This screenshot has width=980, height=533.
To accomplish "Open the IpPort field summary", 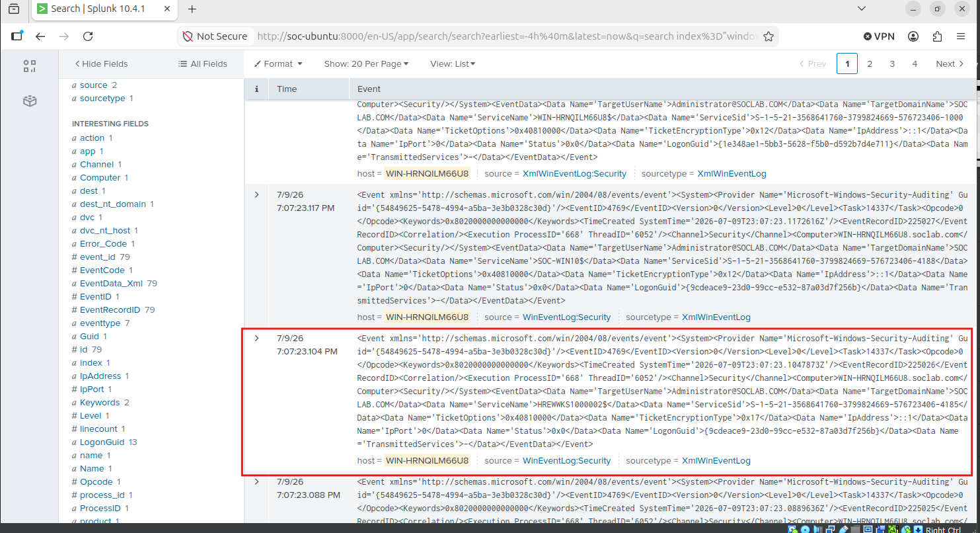I will coord(92,389).
